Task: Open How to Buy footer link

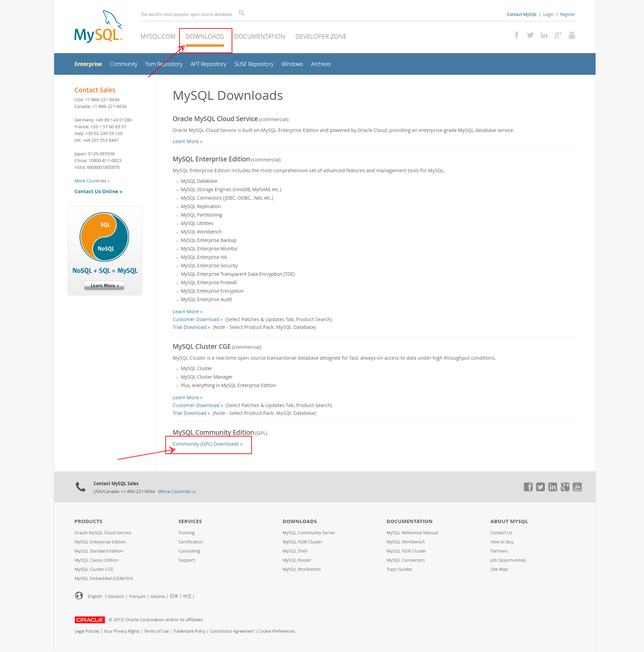Action: pyautogui.click(x=502, y=542)
